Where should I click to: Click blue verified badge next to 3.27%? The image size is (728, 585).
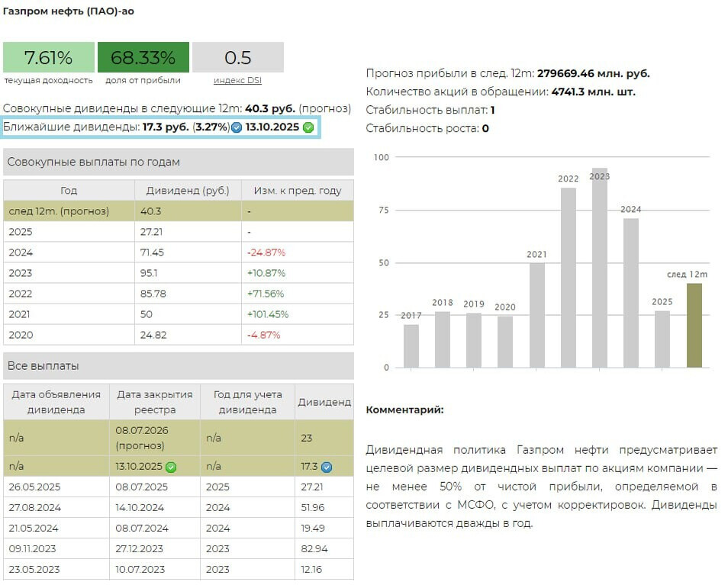237,127
